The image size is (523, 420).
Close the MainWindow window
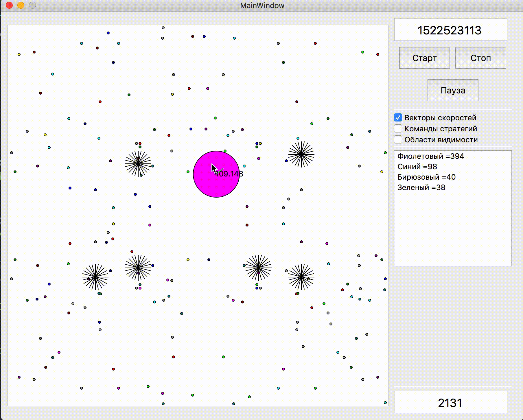pos(9,5)
